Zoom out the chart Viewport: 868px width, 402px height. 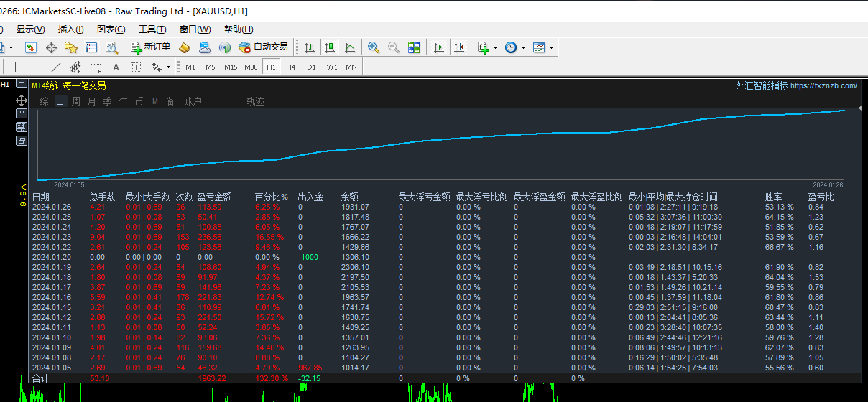point(394,47)
